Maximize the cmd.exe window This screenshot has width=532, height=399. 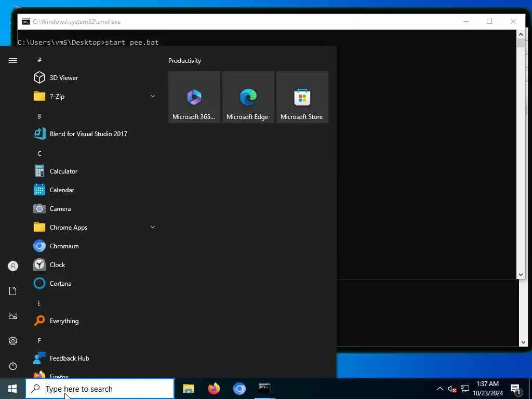(x=489, y=21)
